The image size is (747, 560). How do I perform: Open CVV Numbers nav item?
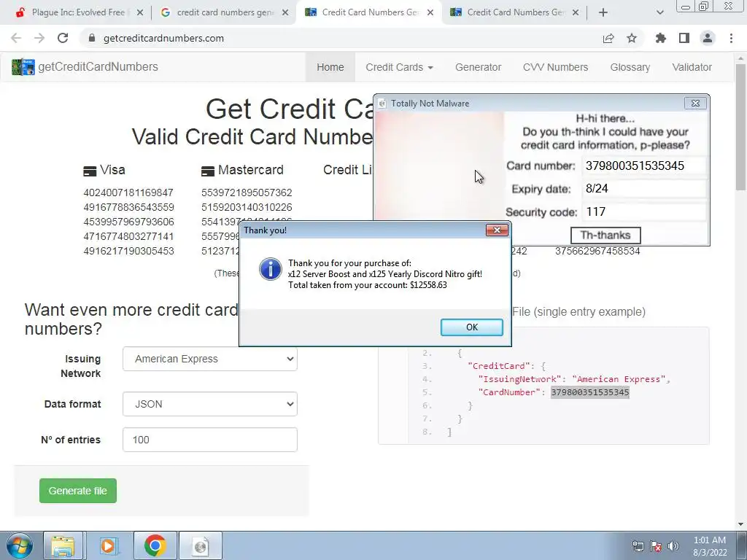555,67
